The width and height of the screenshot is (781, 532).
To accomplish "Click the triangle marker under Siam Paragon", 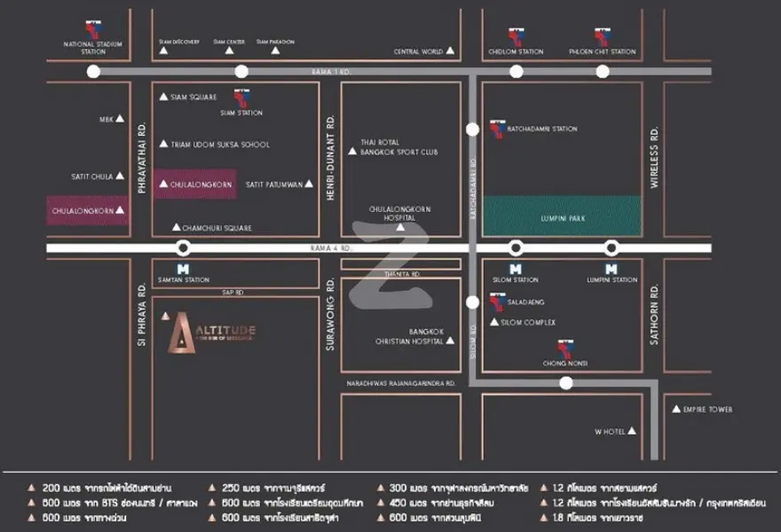I will (275, 51).
